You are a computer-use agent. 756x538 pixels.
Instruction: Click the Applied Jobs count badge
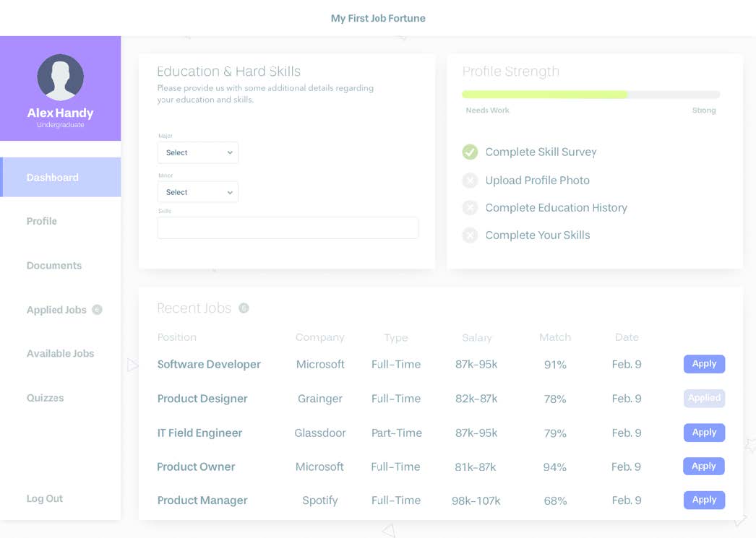tap(97, 310)
